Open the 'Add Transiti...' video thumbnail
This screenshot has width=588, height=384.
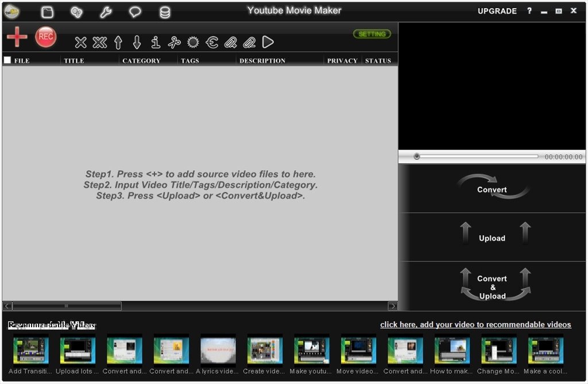(31, 350)
